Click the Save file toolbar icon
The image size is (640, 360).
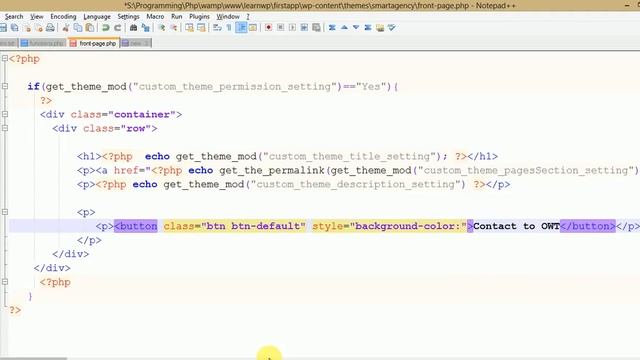pyautogui.click(x=3, y=28)
